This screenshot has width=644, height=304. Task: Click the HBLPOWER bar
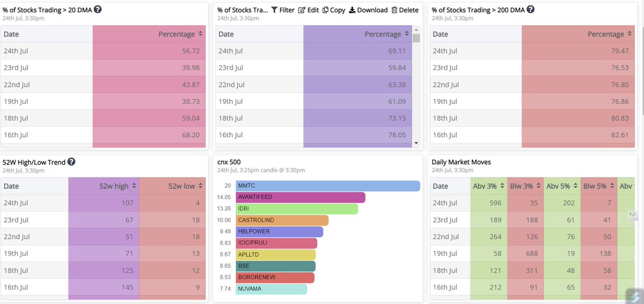(x=279, y=232)
